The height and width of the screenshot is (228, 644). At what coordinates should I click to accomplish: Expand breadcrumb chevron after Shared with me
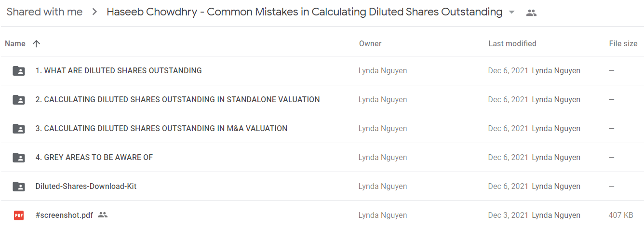click(95, 12)
